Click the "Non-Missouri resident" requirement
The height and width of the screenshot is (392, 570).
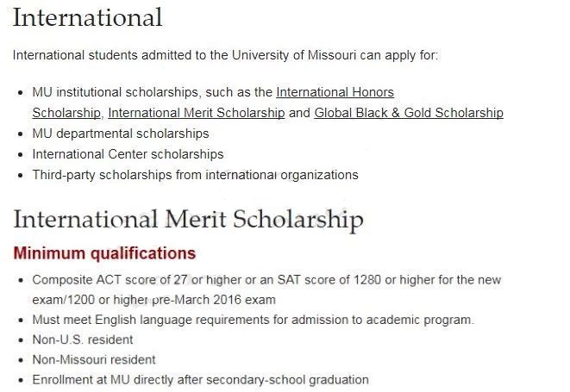pyautogui.click(x=94, y=359)
